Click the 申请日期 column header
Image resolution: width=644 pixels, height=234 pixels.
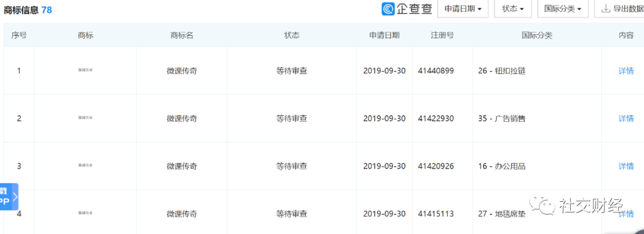coord(384,35)
